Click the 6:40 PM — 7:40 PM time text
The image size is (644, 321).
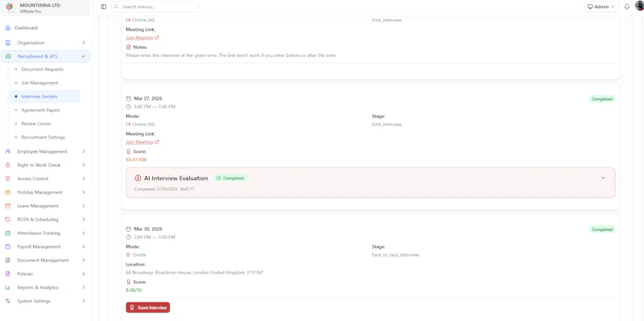point(155,107)
